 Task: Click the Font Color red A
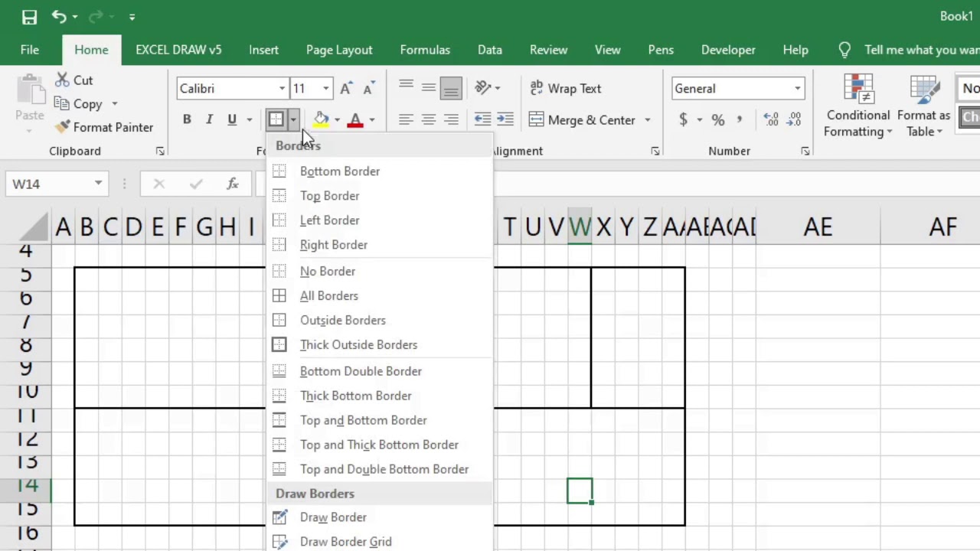(x=355, y=119)
